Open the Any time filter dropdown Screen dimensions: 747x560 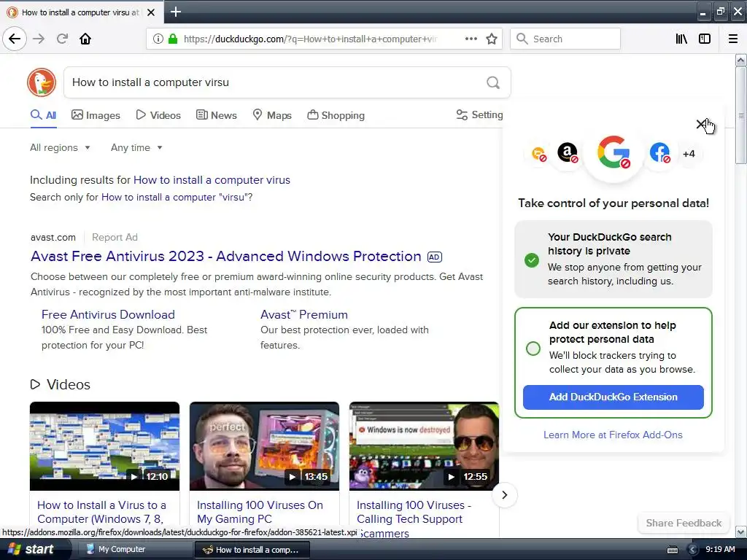click(x=136, y=147)
